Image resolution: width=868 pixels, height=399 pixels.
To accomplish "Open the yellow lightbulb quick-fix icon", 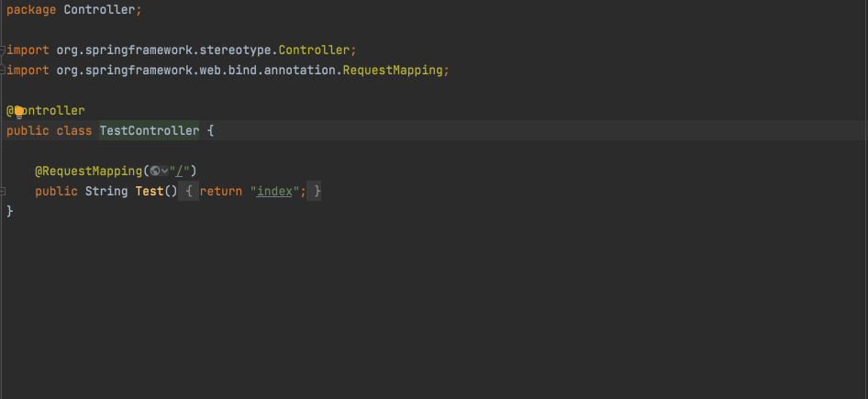I will 19,112.
